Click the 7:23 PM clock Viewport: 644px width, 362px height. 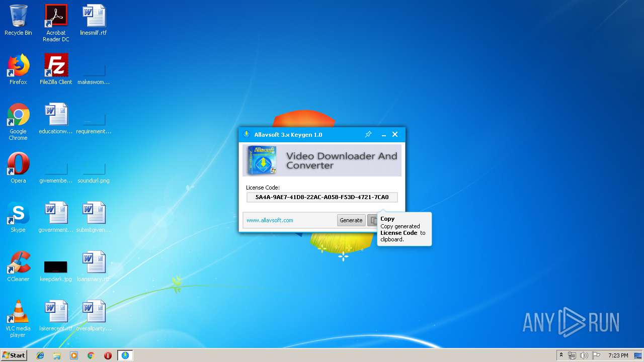click(618, 355)
